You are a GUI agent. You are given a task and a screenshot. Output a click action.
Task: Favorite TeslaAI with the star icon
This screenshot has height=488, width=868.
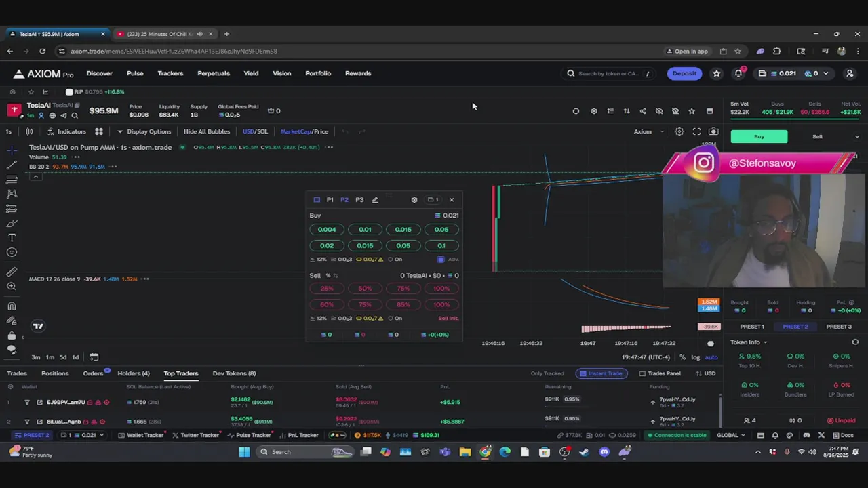692,111
